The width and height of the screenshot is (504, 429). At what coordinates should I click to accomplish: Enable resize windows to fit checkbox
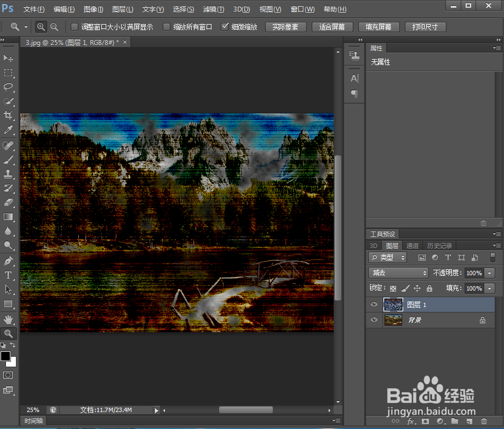[75, 27]
